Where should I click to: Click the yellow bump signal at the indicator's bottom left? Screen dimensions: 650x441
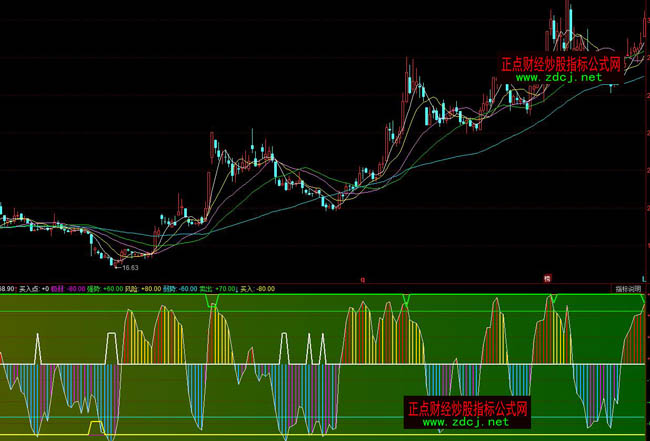pos(96,427)
